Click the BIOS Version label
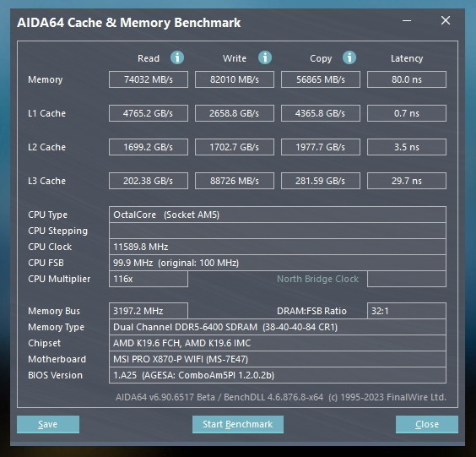476x457 pixels. tap(55, 375)
